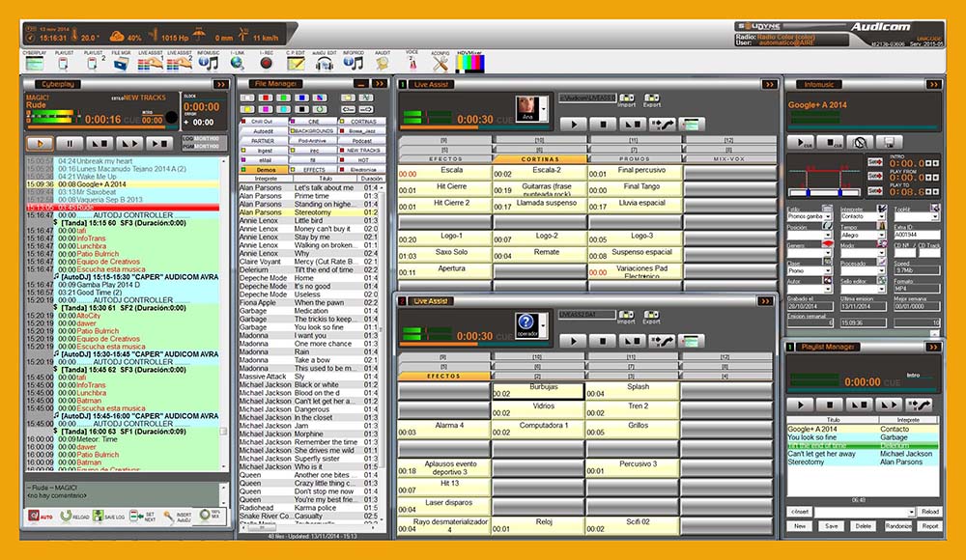
Task: Open the HDVMixer color bars icon
Action: [470, 63]
